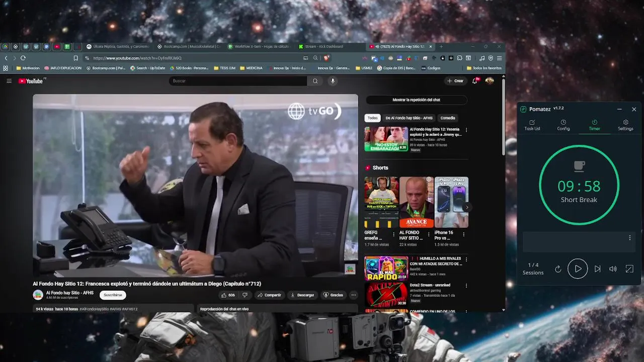The image size is (644, 362).
Task: Start YouTube voice search with microphone
Action: [x=333, y=81]
